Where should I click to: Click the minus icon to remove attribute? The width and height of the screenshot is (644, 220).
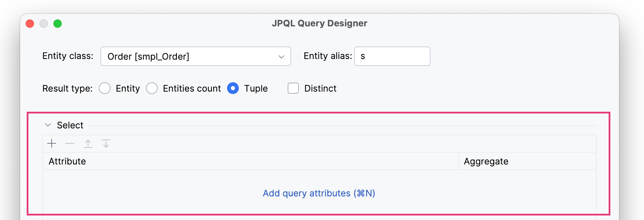click(x=70, y=144)
